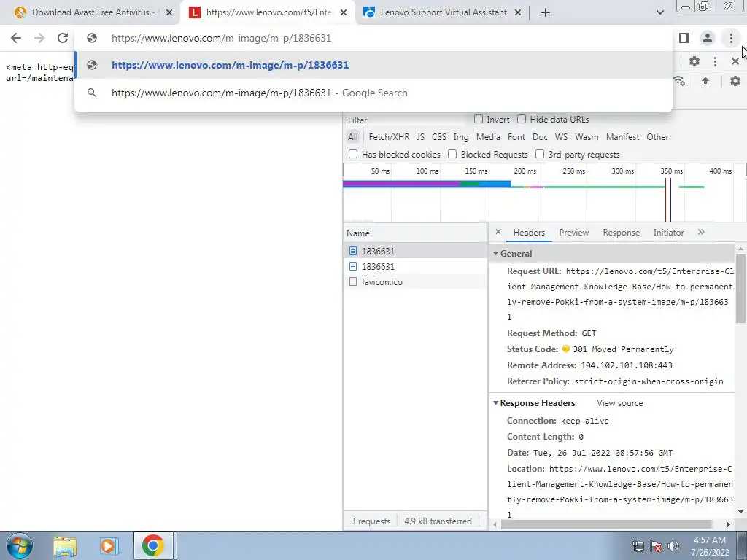Enable Blocked Requests checkbox
747x560 pixels.
point(452,154)
